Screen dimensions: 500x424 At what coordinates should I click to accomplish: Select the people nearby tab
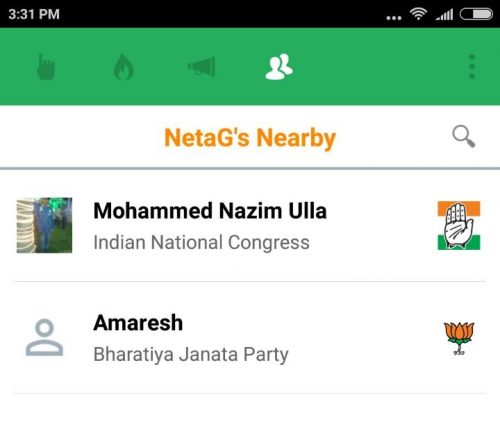pyautogui.click(x=279, y=67)
